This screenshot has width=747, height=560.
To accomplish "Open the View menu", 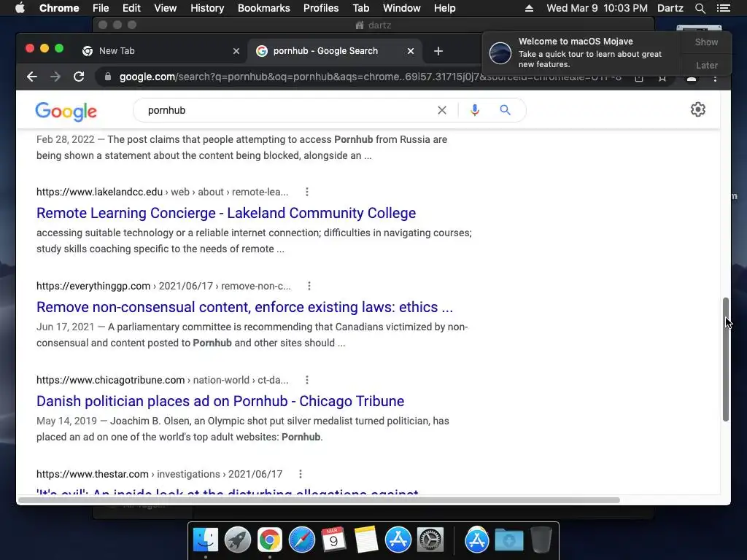I will click(166, 8).
